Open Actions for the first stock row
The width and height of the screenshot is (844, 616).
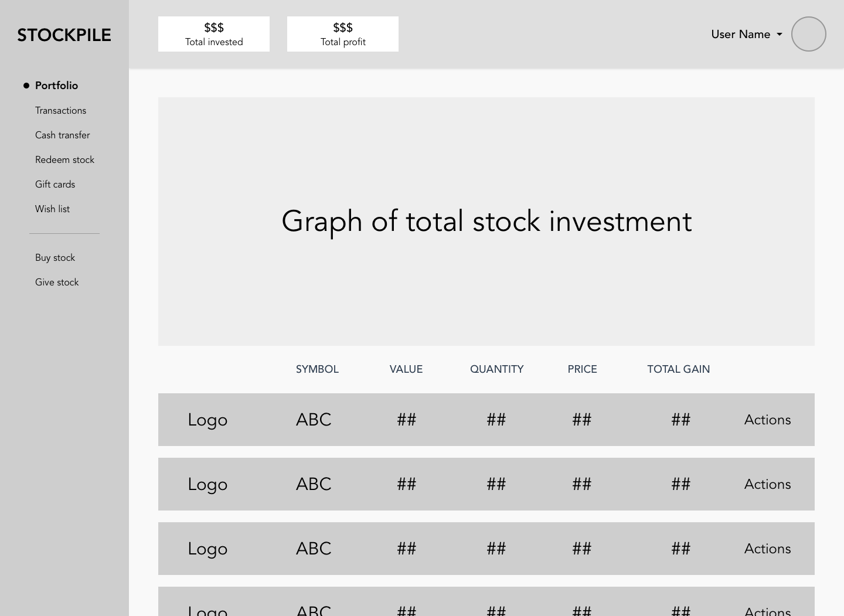(x=767, y=420)
